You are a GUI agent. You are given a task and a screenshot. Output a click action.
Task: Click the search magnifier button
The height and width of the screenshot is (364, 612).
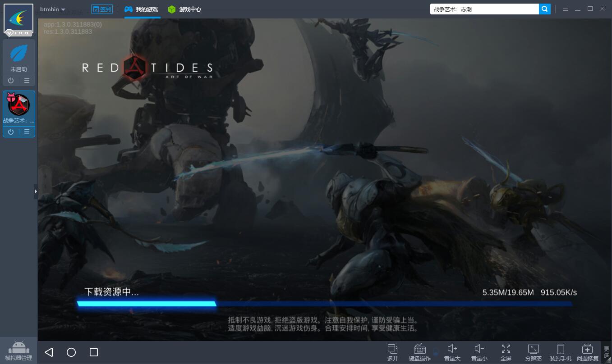point(545,9)
